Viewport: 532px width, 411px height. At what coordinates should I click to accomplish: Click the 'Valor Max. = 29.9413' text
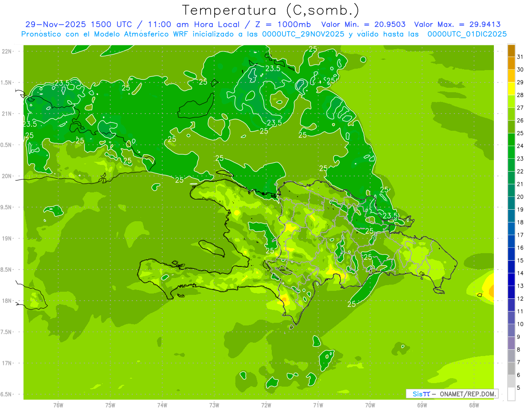coord(457,24)
